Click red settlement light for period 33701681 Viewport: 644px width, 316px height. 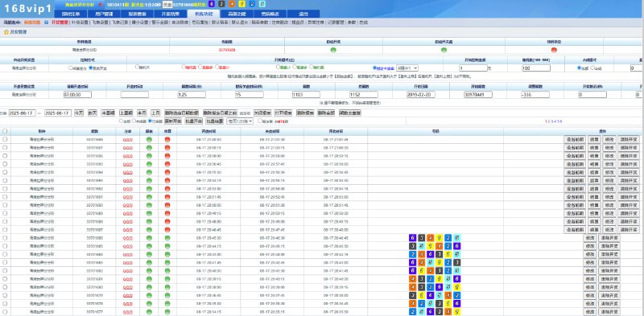pyautogui.click(x=167, y=197)
